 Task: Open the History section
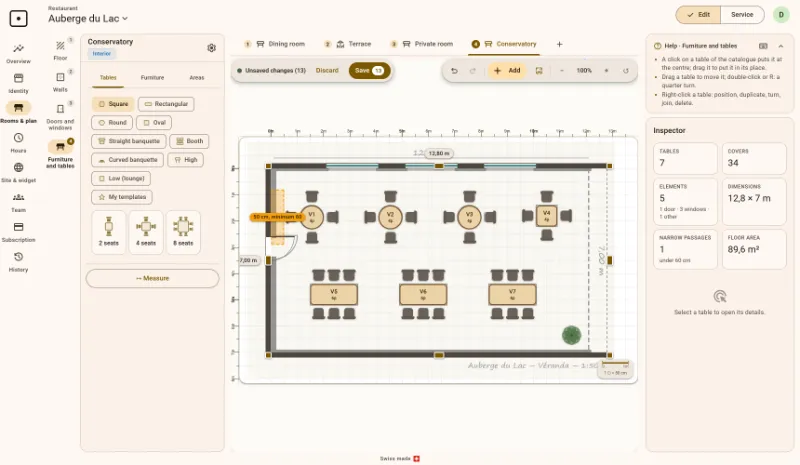pos(18,262)
